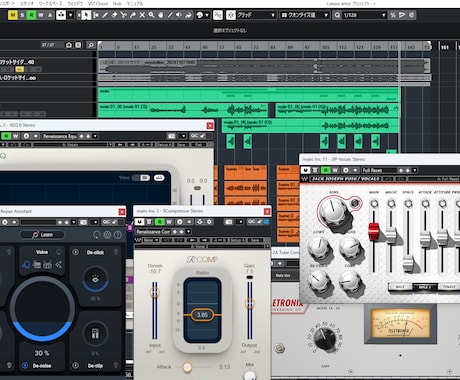460x380 pixels.
Task: Toggle De-noise power button
Action: 25,365
